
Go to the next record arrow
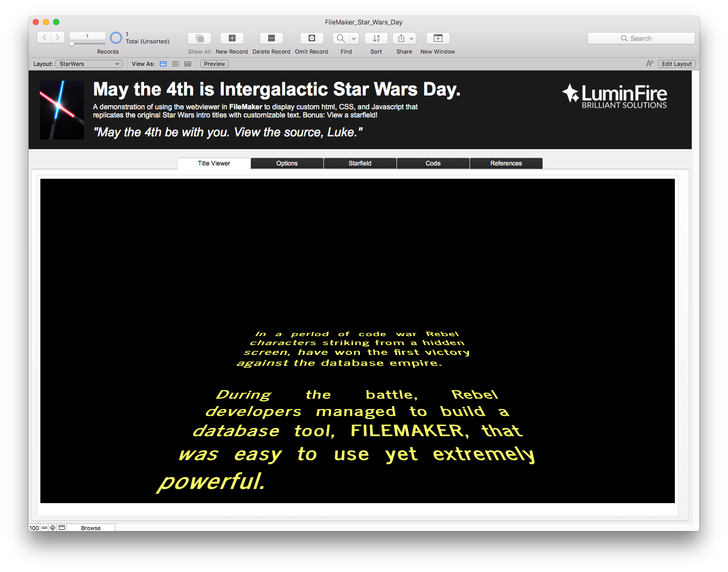pyautogui.click(x=58, y=37)
